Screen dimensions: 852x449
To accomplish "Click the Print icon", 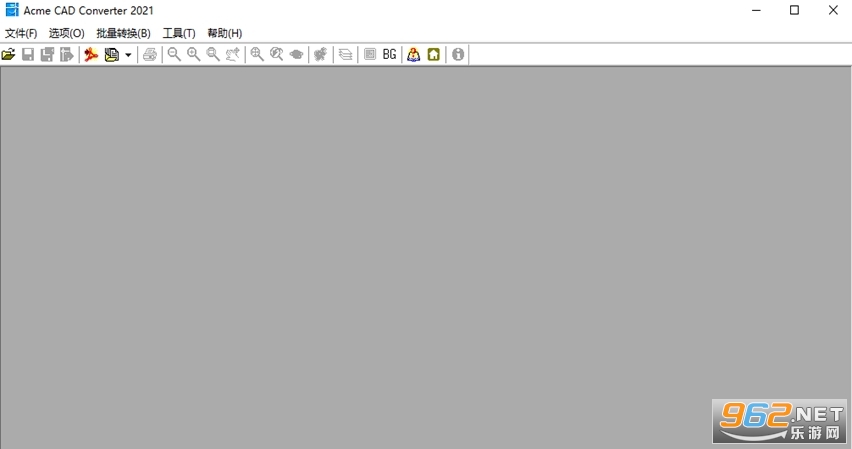I will [x=150, y=54].
